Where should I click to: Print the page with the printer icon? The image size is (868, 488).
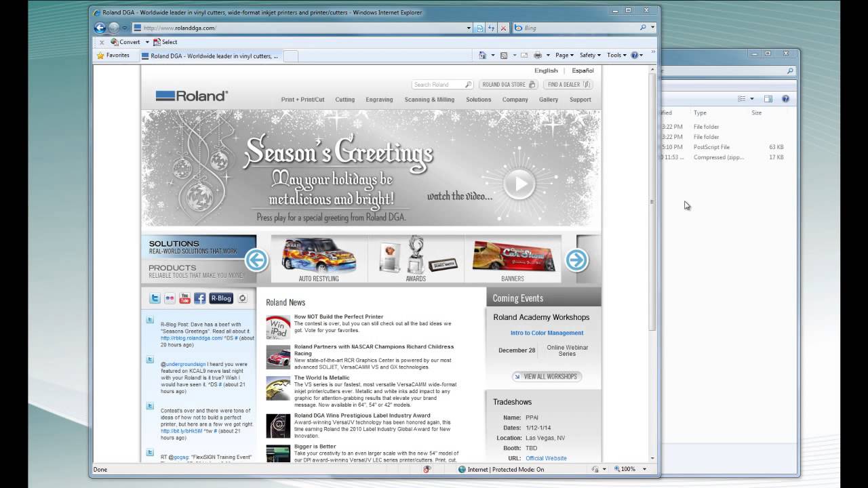tap(537, 56)
